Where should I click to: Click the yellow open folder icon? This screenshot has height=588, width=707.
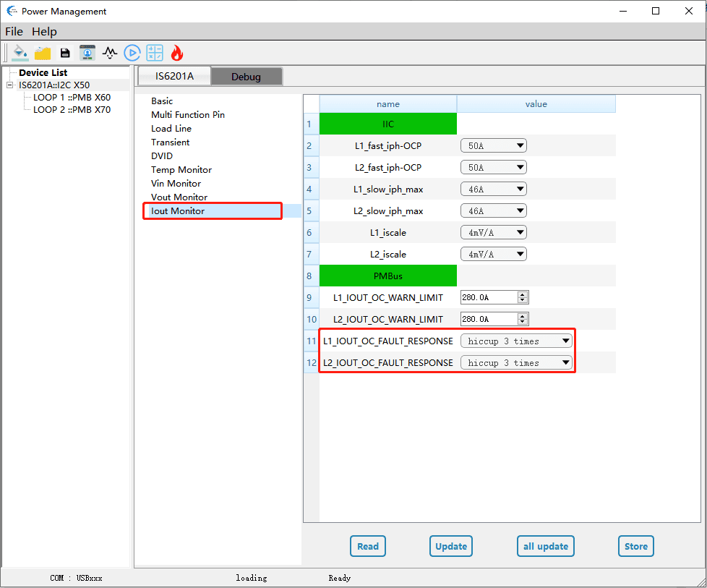tap(43, 53)
